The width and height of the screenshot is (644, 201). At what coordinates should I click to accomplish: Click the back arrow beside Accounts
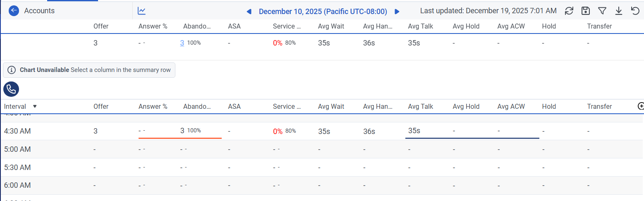[14, 11]
